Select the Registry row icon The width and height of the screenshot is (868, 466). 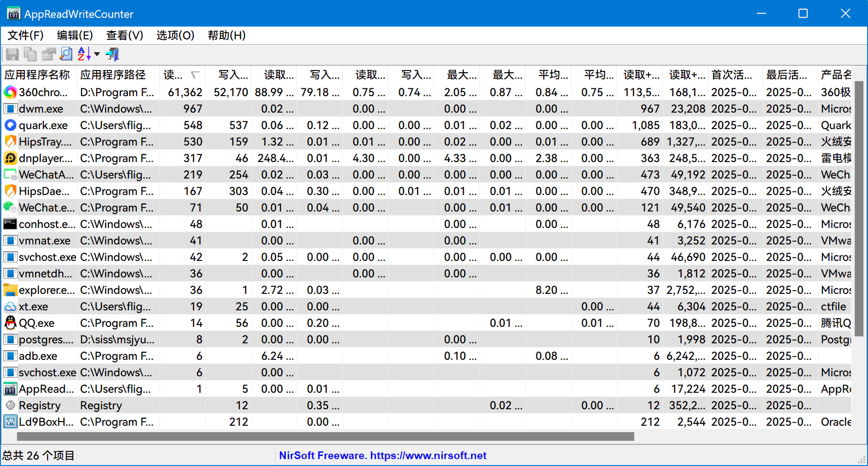click(10, 405)
